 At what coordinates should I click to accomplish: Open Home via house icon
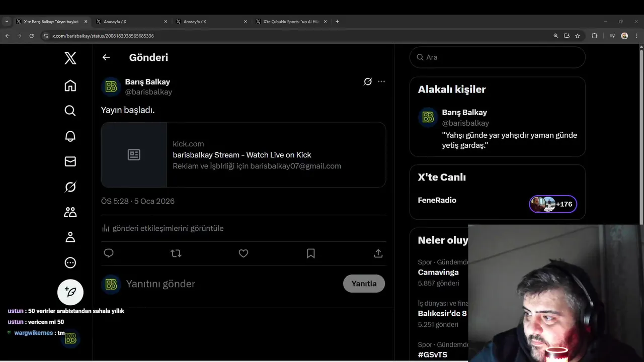coord(70,85)
